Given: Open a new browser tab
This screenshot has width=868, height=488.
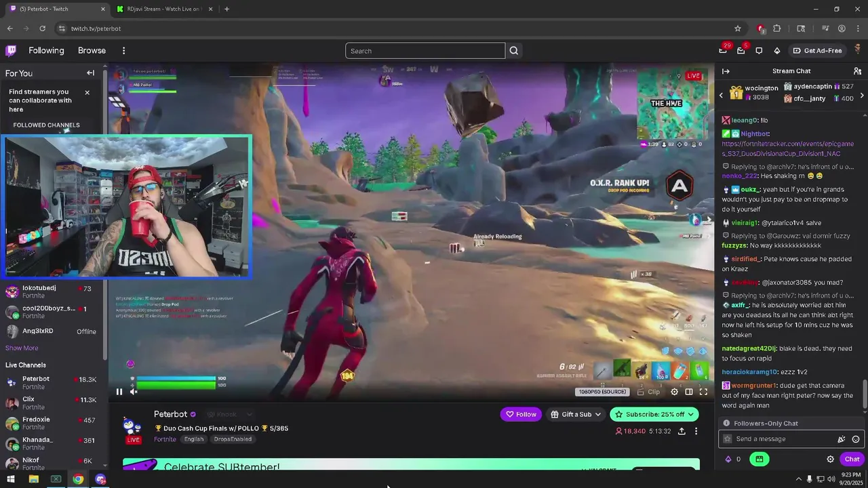Looking at the screenshot, I should 226,9.
